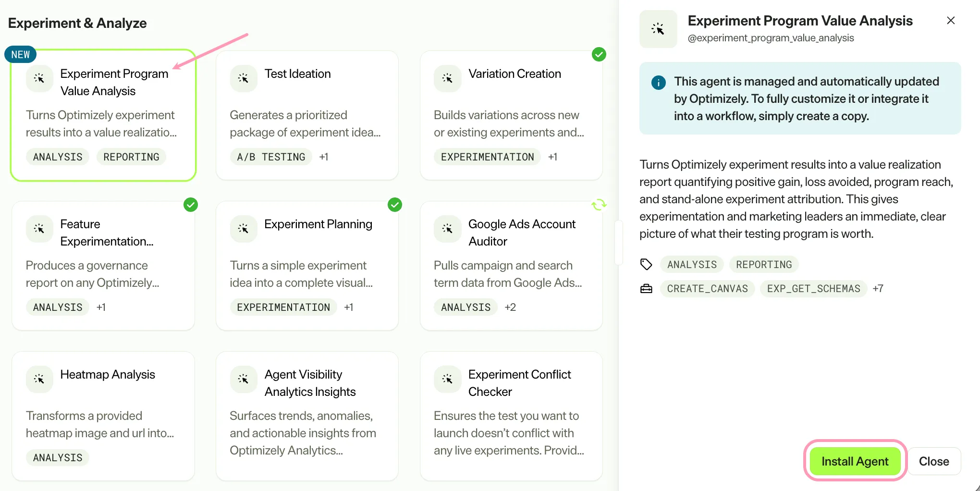Click the installed checkmark on Variation Creation

(599, 54)
